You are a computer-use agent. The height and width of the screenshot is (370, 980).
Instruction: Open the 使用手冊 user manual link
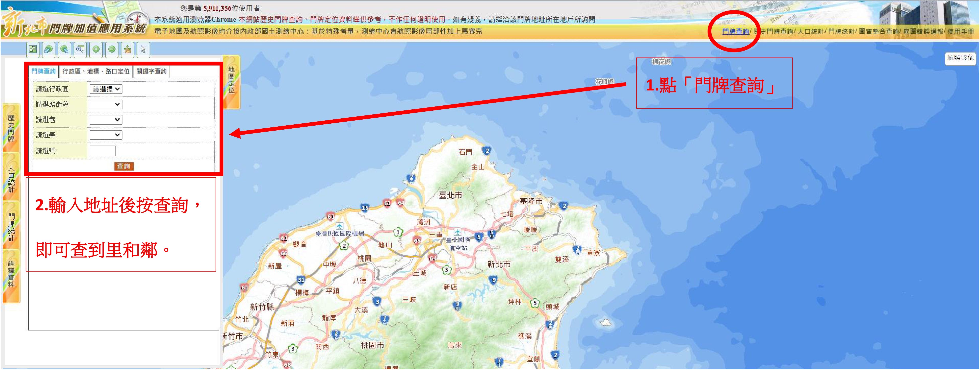(961, 32)
